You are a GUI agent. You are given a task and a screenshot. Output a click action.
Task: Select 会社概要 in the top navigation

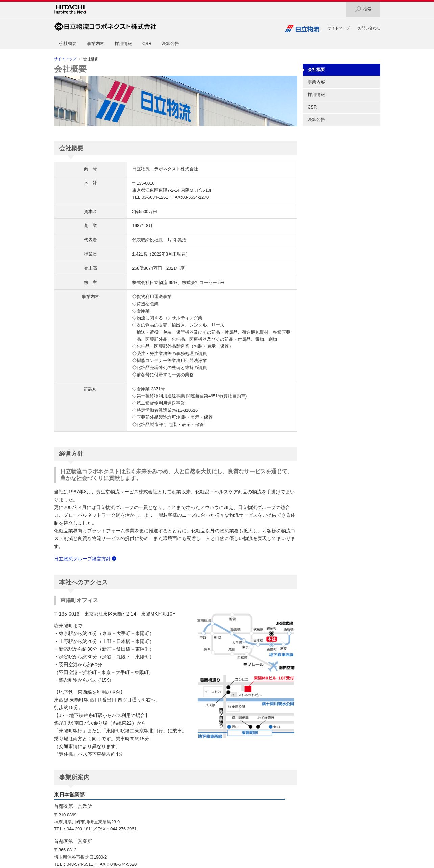[x=68, y=44]
